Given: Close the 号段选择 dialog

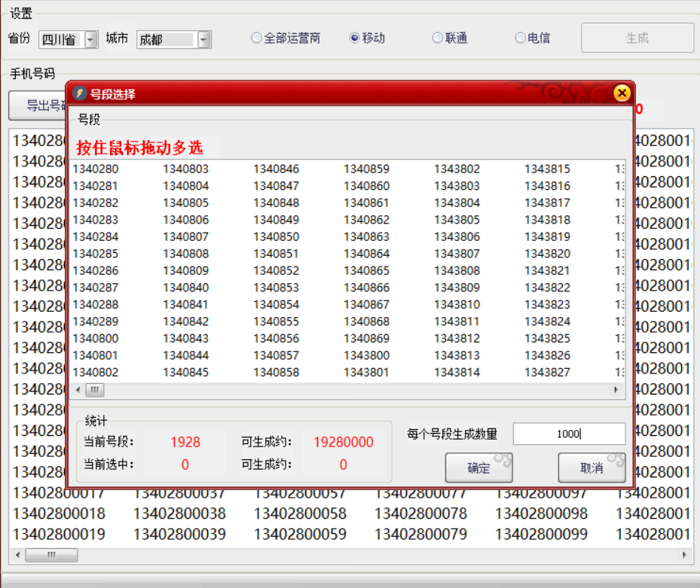Looking at the screenshot, I should pyautogui.click(x=622, y=93).
